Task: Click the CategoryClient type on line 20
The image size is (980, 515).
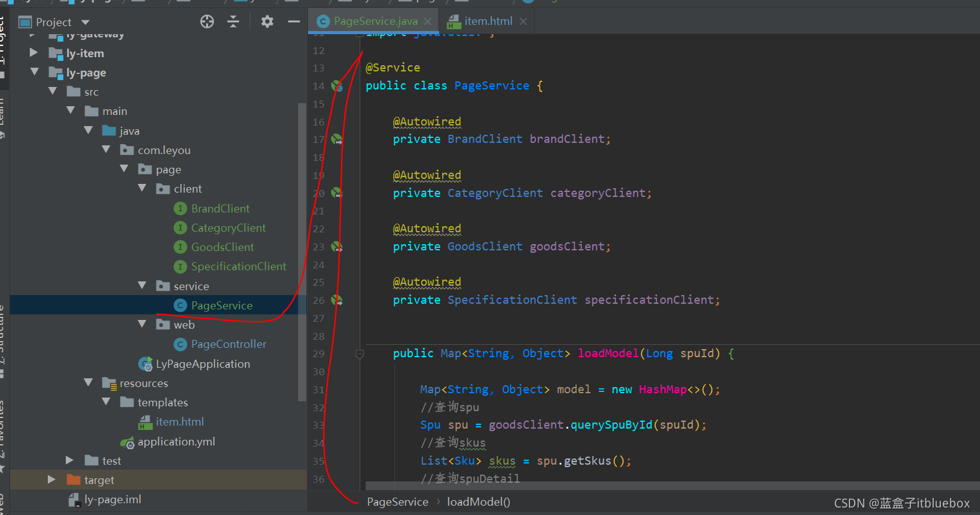Action: 495,193
